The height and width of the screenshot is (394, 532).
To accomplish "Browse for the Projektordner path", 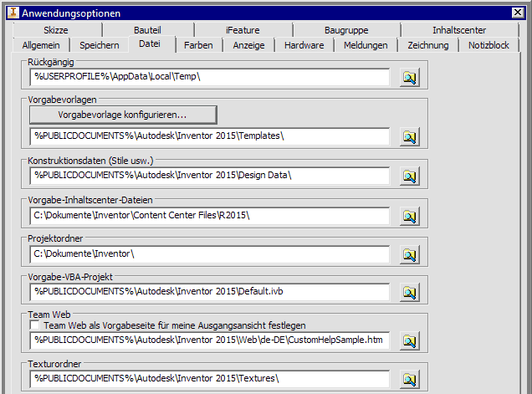I will click(408, 254).
